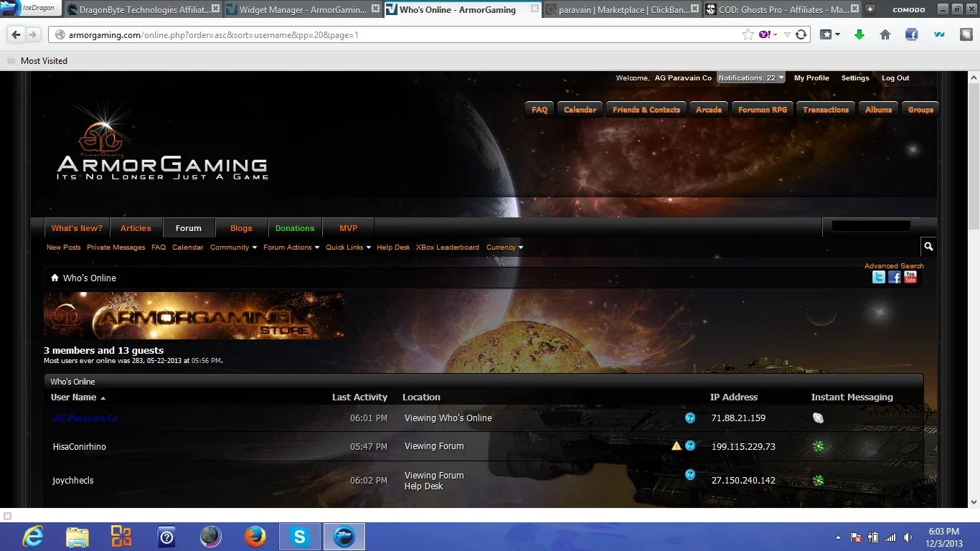Open Skype from the Windows taskbar
The image size is (980, 551).
(x=299, y=537)
